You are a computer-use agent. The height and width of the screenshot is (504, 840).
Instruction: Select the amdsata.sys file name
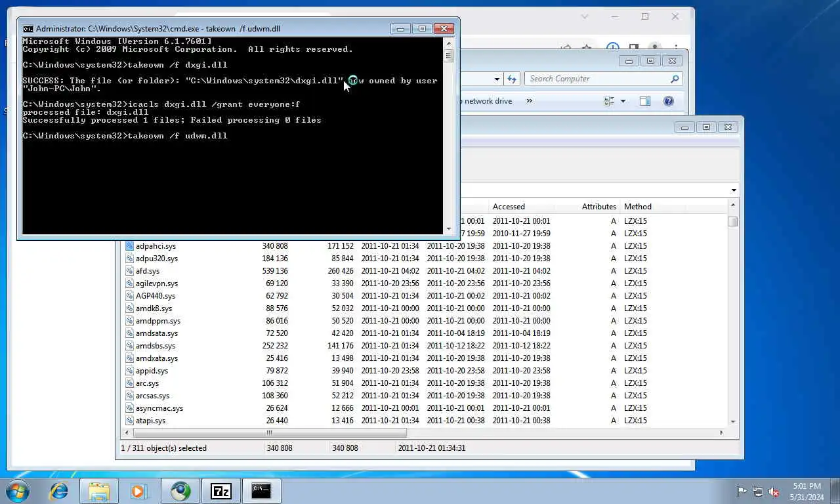[x=157, y=333]
